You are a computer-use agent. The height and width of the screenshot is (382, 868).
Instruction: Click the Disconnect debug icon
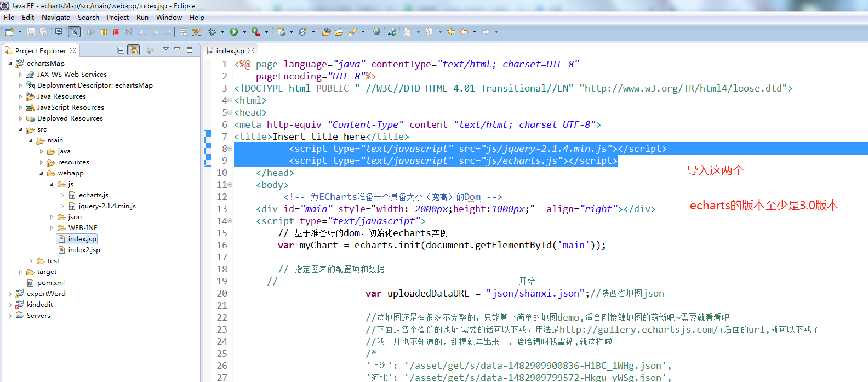129,32
